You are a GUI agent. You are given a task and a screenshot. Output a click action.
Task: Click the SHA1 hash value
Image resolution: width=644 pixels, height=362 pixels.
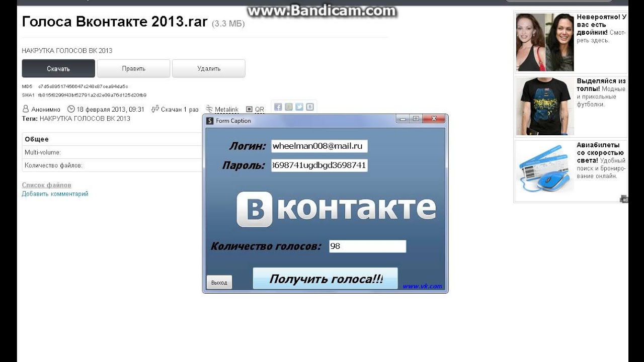[92, 95]
